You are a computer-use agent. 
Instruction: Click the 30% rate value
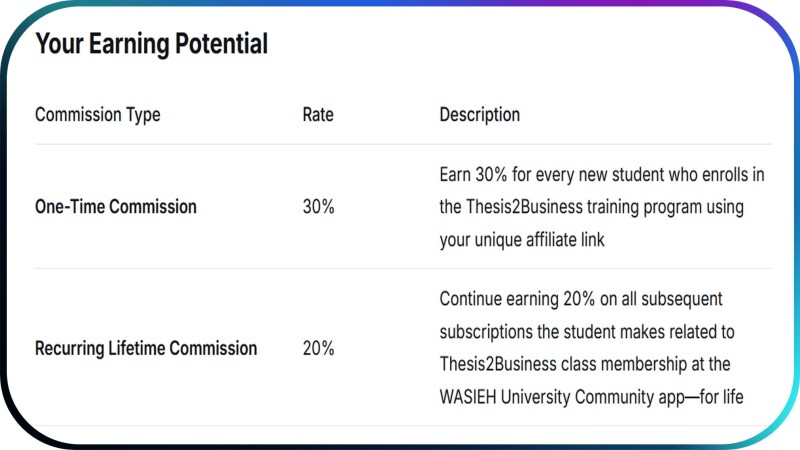coord(318,207)
